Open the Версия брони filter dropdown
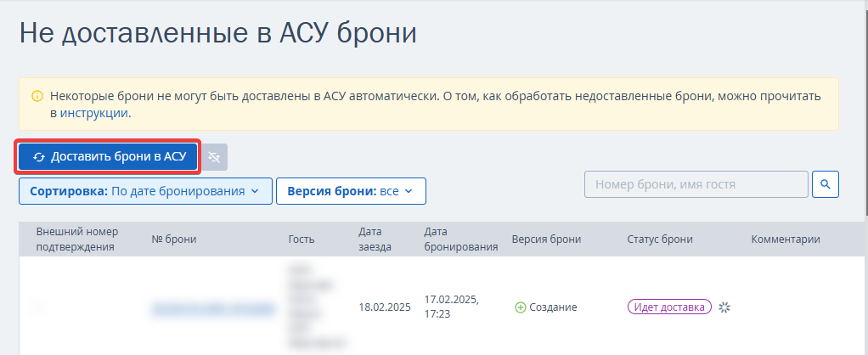The width and height of the screenshot is (868, 355). coord(351,191)
